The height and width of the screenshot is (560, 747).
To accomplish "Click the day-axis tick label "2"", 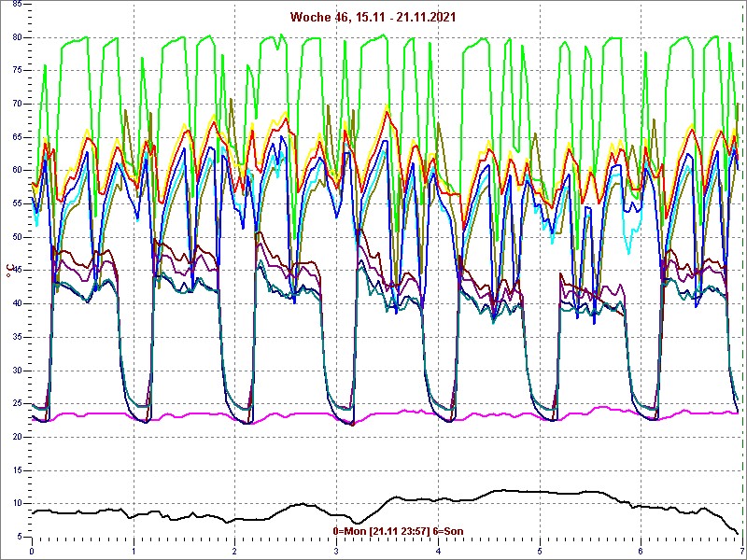I will (x=235, y=552).
